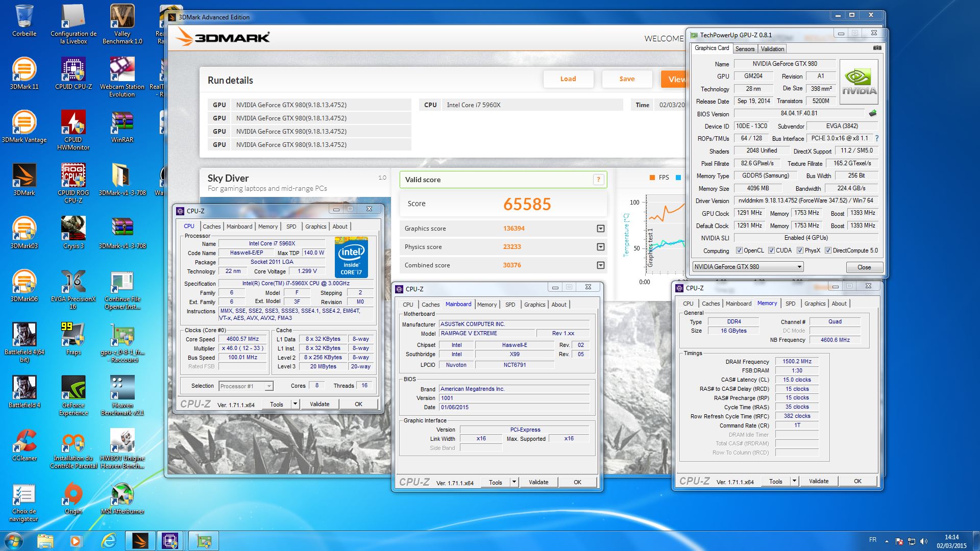This screenshot has height=551, width=980.
Task: Open Tools dropdown arrow in CPU-Z CPU window
Action: 295,404
